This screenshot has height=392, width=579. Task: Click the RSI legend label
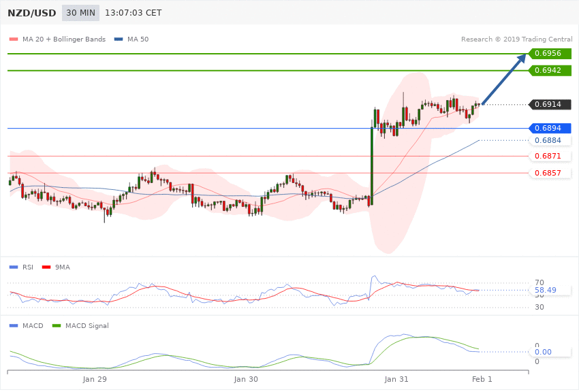coord(28,267)
